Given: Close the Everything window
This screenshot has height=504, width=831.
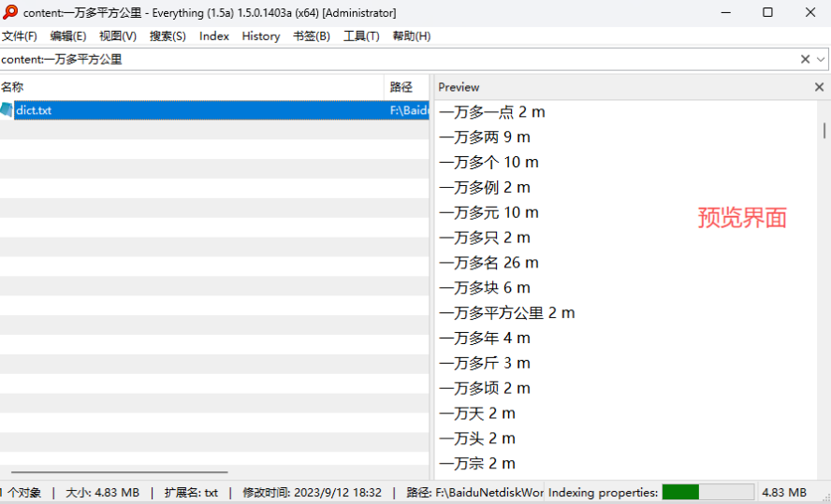Looking at the screenshot, I should (x=809, y=12).
